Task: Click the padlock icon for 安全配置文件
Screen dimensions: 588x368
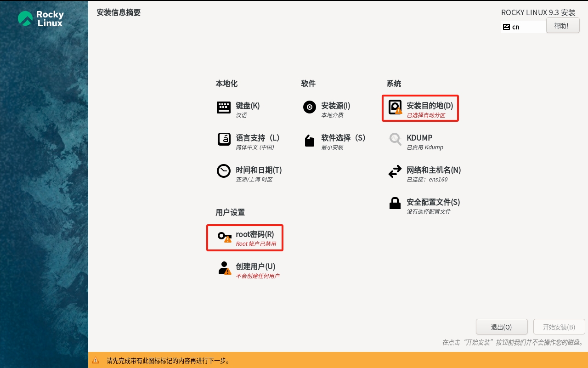Action: tap(395, 203)
